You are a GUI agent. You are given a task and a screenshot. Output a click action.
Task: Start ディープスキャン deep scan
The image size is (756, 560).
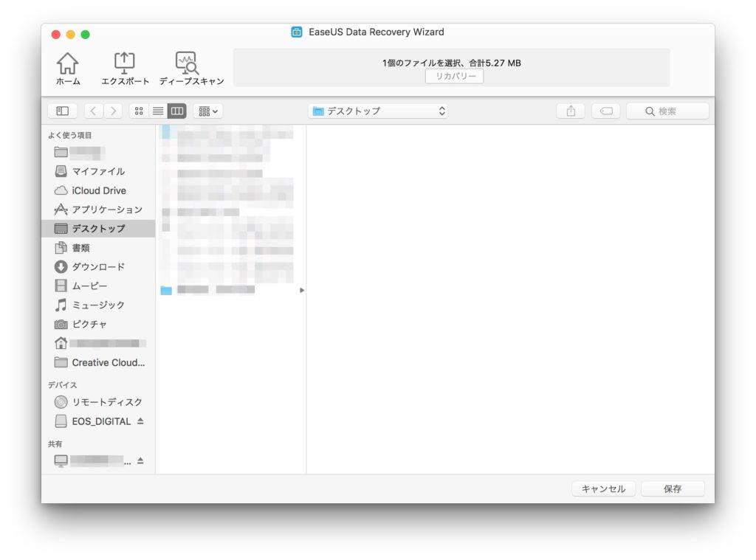click(191, 69)
